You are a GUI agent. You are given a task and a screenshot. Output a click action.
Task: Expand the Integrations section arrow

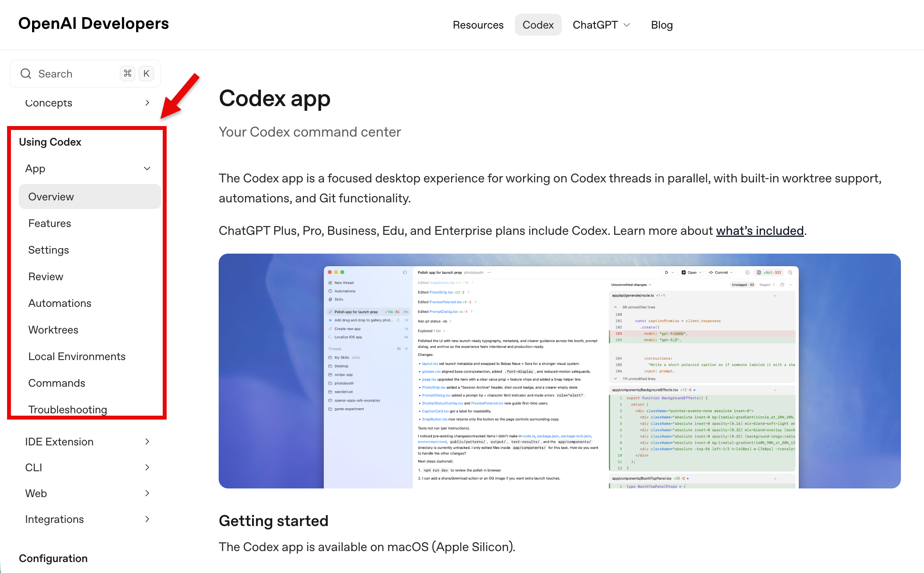pyautogui.click(x=147, y=519)
